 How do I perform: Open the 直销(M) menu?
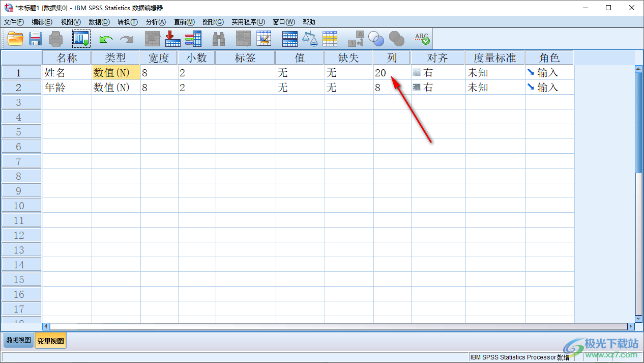[184, 22]
